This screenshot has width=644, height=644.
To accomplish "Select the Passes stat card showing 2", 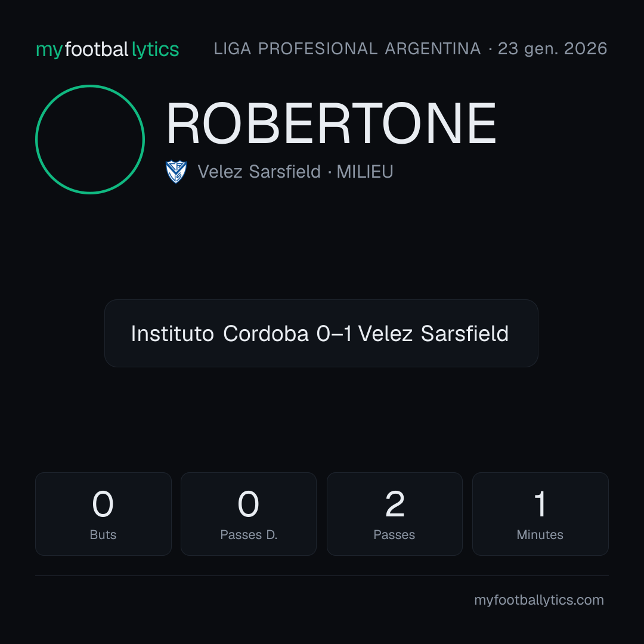I will (x=394, y=514).
